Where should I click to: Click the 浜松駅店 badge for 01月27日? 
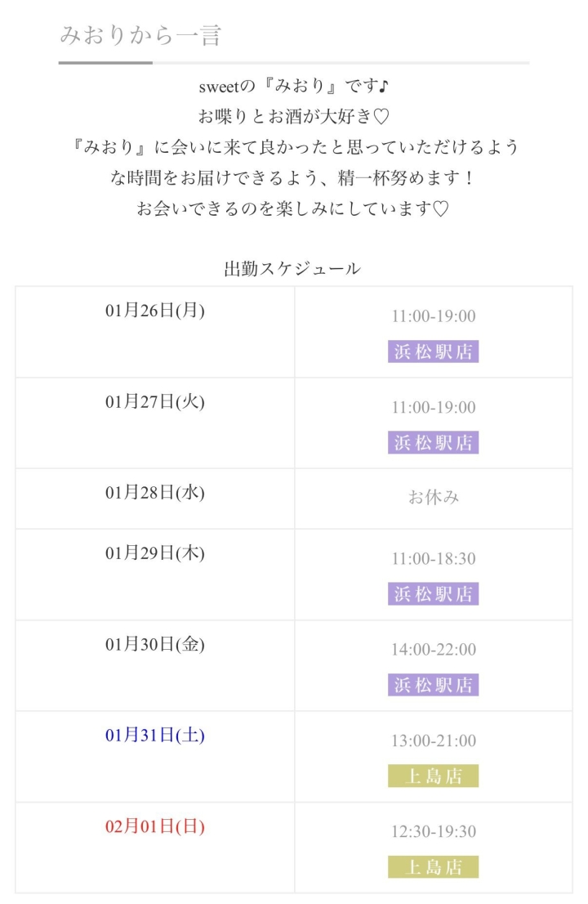tap(433, 442)
